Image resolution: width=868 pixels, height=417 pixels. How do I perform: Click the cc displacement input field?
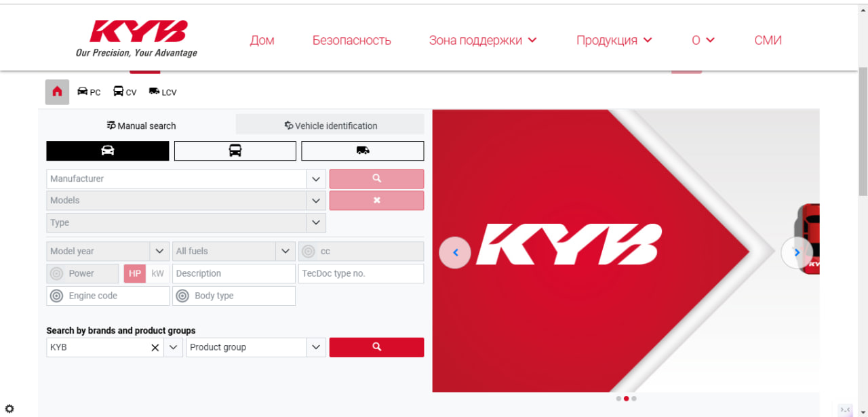pos(361,252)
